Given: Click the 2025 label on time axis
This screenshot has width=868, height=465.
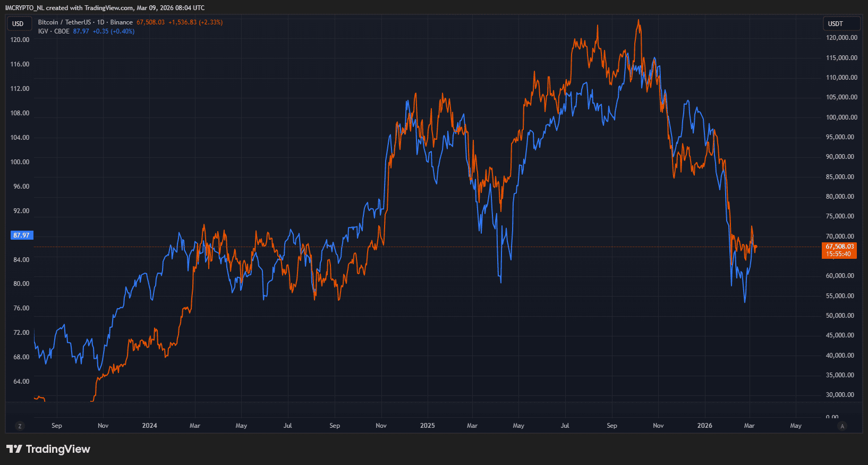Looking at the screenshot, I should pyautogui.click(x=427, y=426).
